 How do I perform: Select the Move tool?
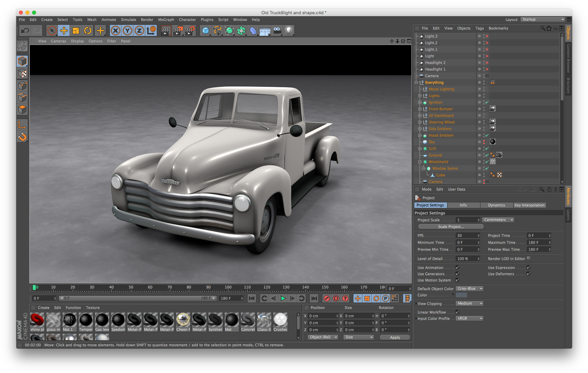point(63,30)
